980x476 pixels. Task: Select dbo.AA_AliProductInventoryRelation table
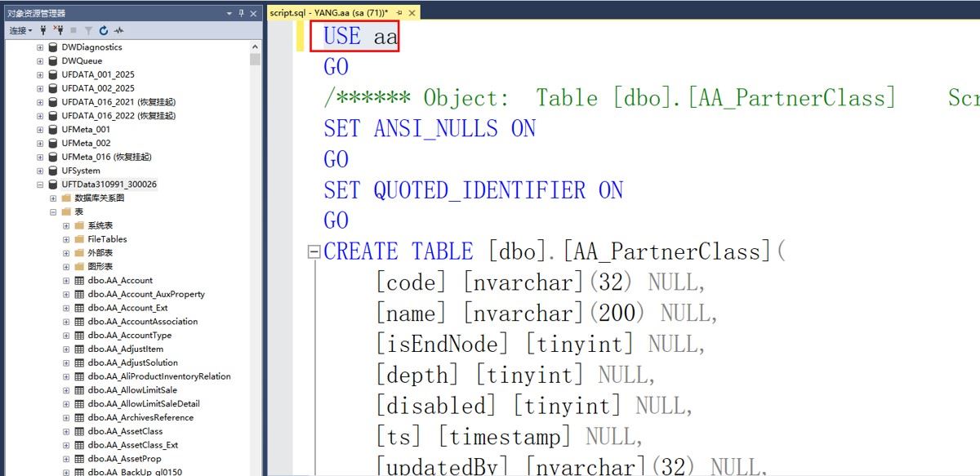[159, 376]
